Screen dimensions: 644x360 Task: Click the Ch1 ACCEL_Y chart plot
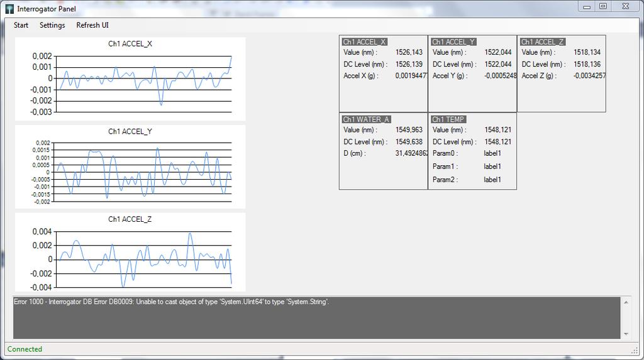coord(143,172)
